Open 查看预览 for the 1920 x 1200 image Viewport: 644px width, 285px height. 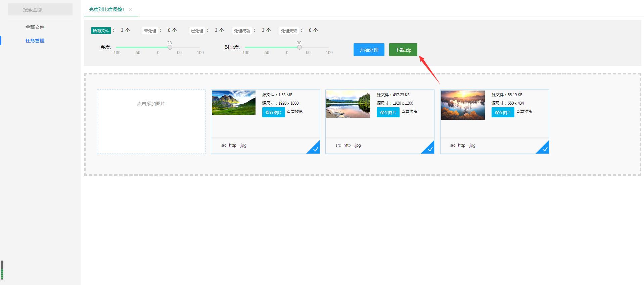tap(409, 112)
